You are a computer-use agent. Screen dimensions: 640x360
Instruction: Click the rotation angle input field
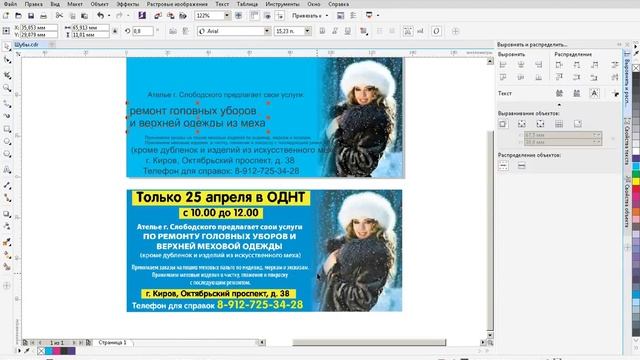(142, 31)
